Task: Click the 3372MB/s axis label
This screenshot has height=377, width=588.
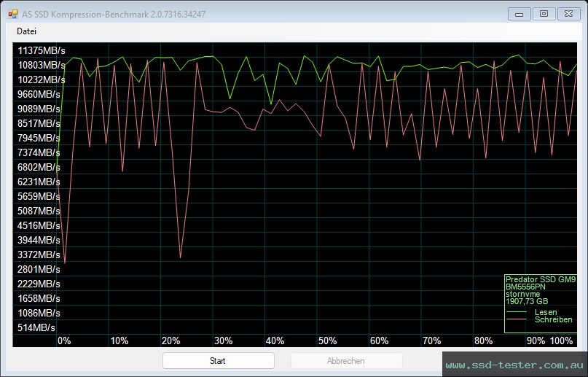Action: (39, 254)
